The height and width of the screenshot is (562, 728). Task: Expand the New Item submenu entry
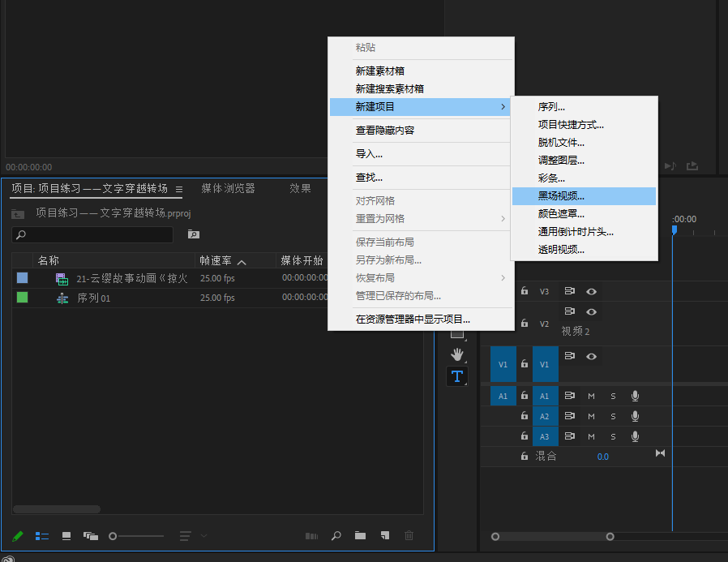(422, 106)
